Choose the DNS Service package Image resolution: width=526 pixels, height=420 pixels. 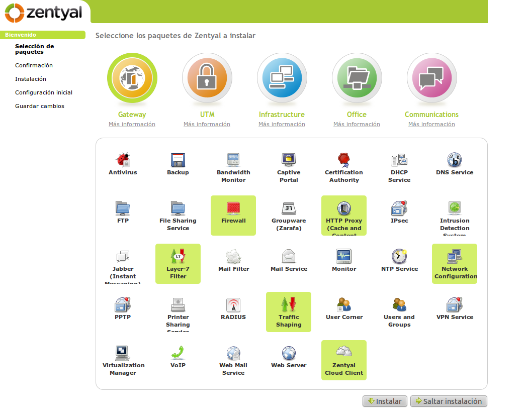click(455, 167)
